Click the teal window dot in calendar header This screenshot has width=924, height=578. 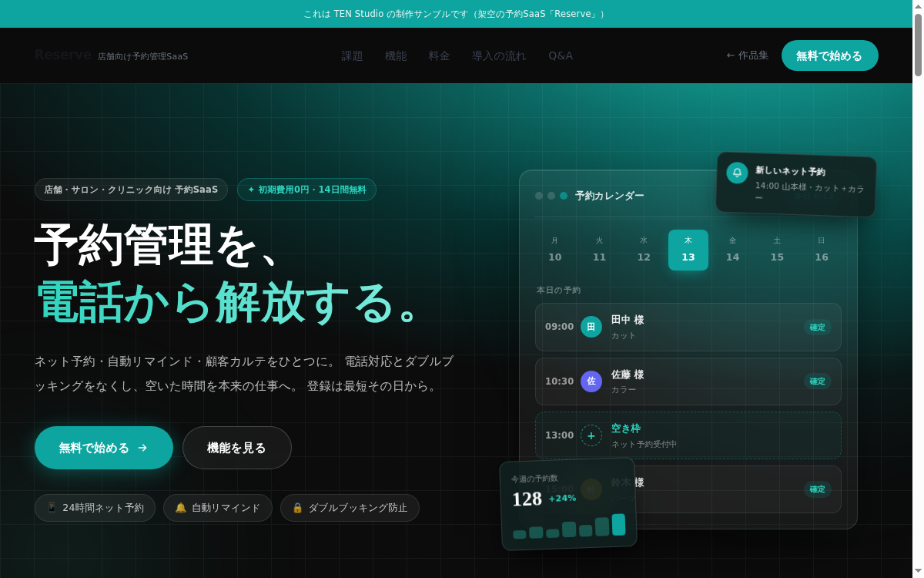564,196
